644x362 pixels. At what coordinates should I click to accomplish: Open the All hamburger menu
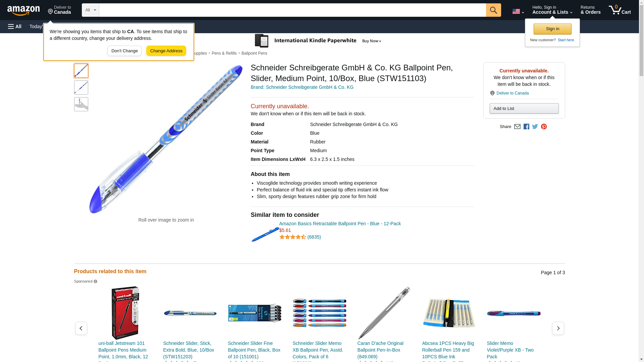point(15,26)
